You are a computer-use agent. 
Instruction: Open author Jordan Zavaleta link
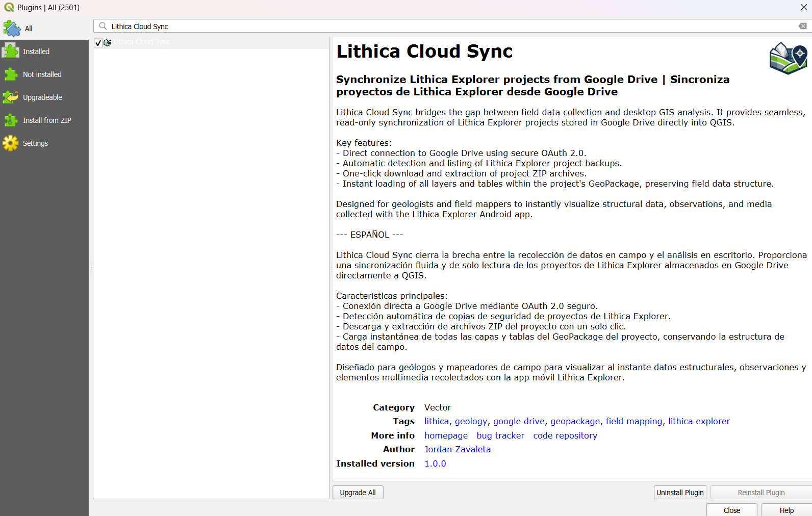458,449
